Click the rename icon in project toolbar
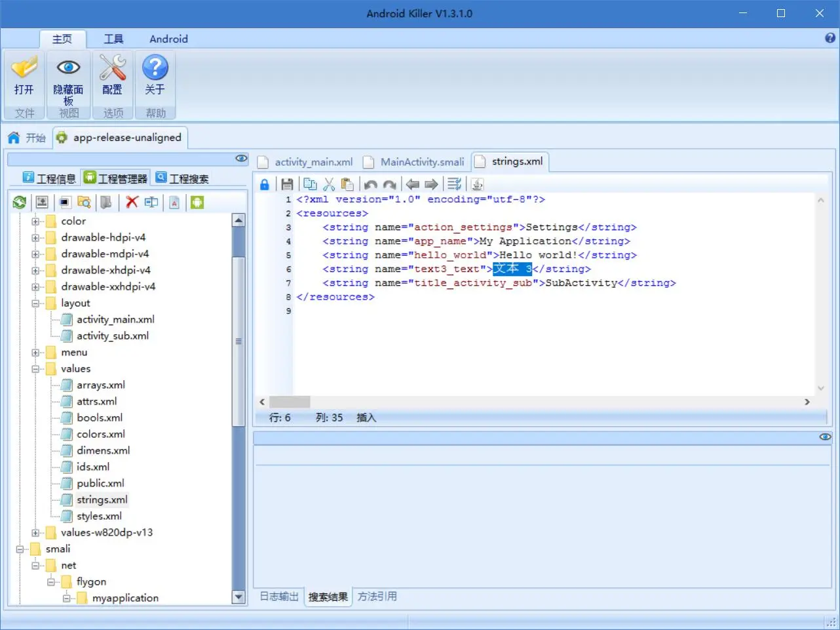This screenshot has height=630, width=840. coord(151,202)
